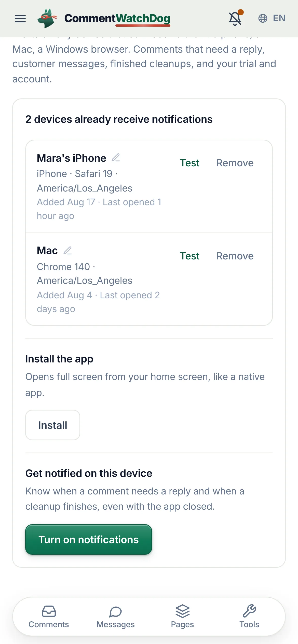Remove the Mac device
298x644 pixels.
235,256
